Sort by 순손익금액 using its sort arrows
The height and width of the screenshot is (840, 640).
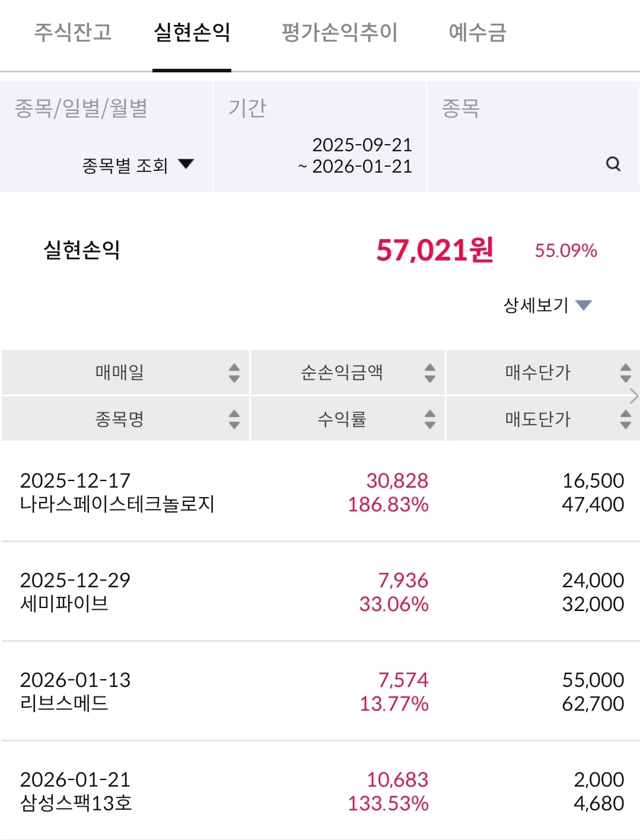tap(430, 373)
